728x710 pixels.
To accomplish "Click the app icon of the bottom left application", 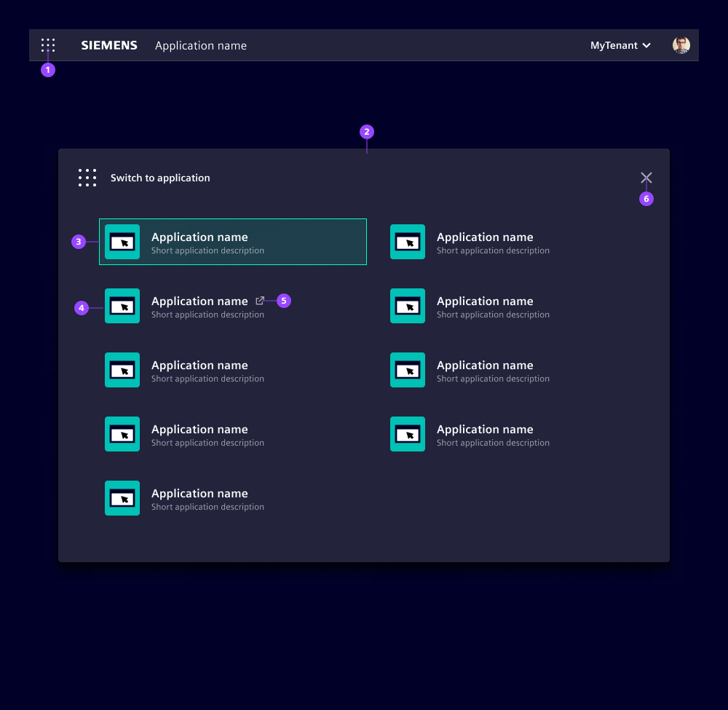I will 122,498.
